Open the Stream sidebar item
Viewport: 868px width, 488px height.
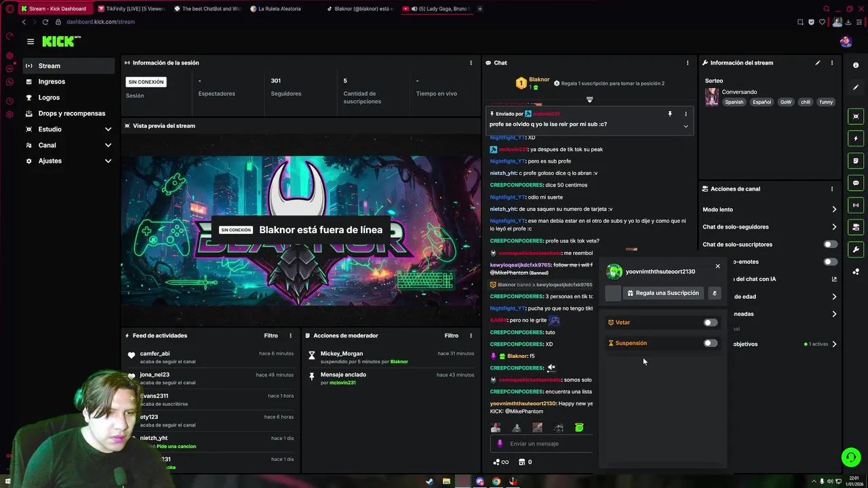pyautogui.click(x=68, y=66)
